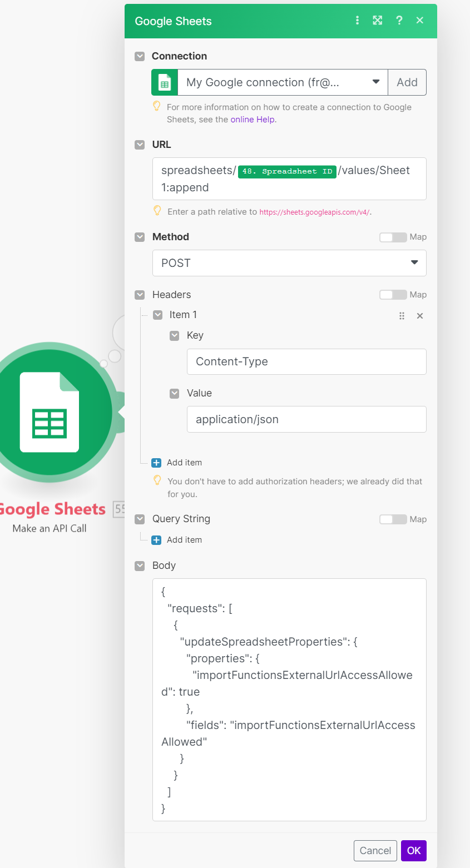Screen dimensions: 470x868
Task: Click the module number badge beside Google Sheets
Action: (119, 509)
